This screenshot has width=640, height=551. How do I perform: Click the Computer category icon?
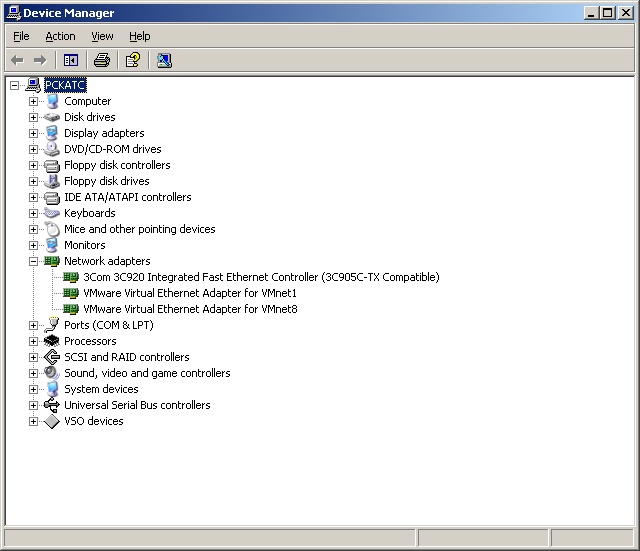(52, 101)
